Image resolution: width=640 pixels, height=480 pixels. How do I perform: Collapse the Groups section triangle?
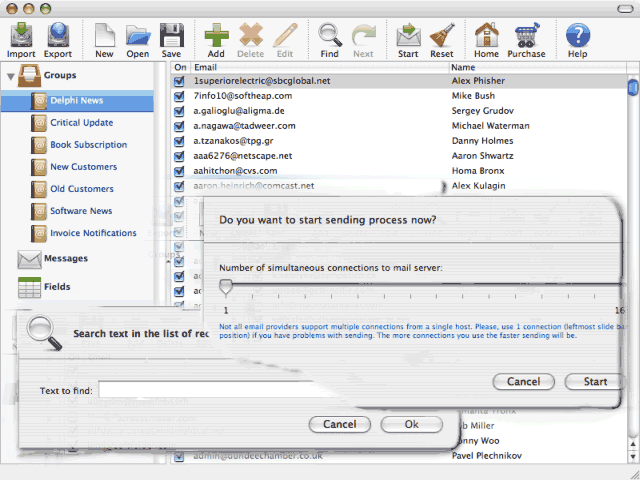tap(11, 76)
